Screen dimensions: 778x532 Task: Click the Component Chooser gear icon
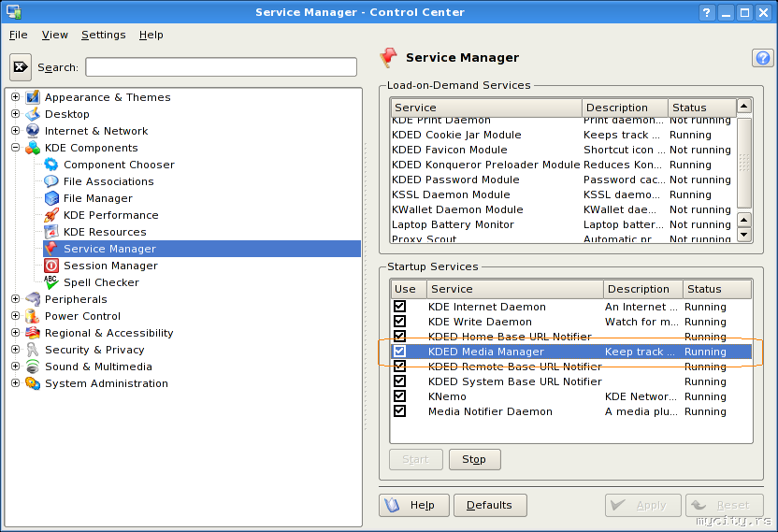click(x=51, y=165)
